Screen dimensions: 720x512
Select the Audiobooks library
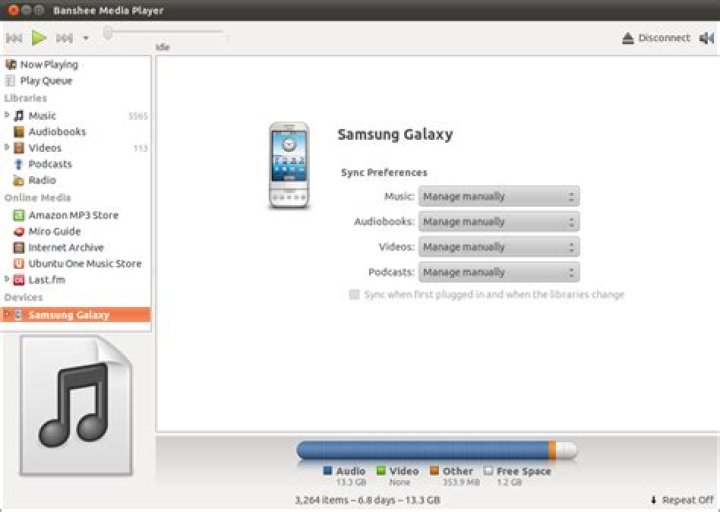pyautogui.click(x=57, y=132)
